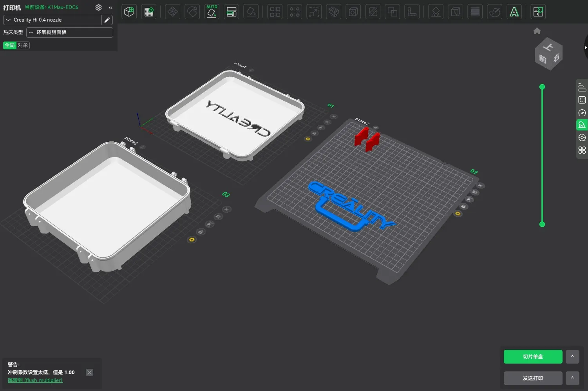Image resolution: width=588 pixels, height=391 pixels.
Task: Open plate 03 yellow gear settings
Action: point(192,239)
